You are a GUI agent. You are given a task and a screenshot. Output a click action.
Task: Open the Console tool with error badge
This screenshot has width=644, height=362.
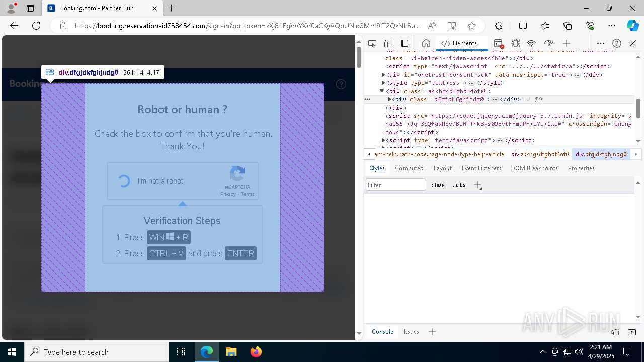(x=499, y=43)
